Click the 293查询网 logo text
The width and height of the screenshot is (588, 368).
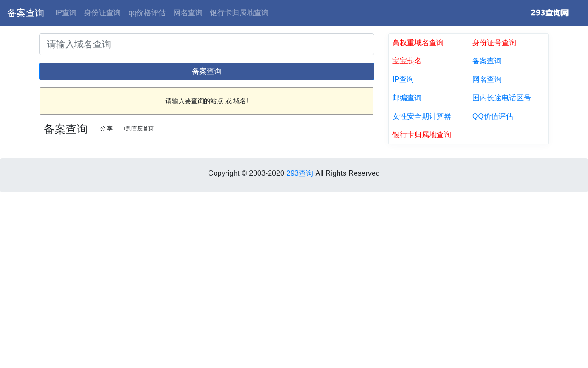click(550, 13)
